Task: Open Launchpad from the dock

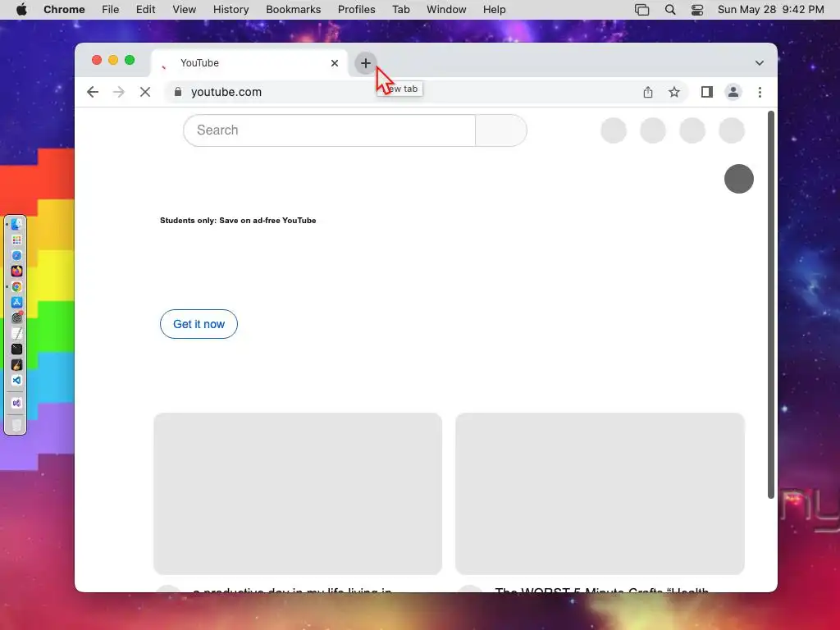Action: tap(16, 240)
